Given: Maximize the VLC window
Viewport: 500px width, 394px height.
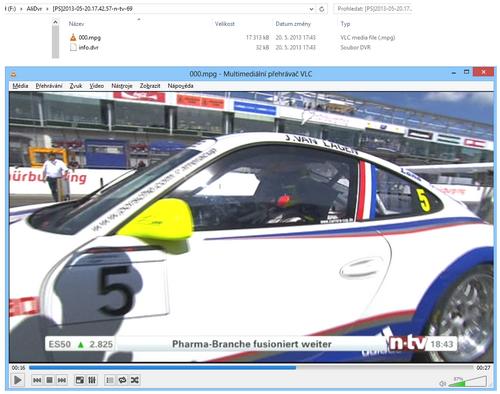Looking at the screenshot, I should pos(466,72).
